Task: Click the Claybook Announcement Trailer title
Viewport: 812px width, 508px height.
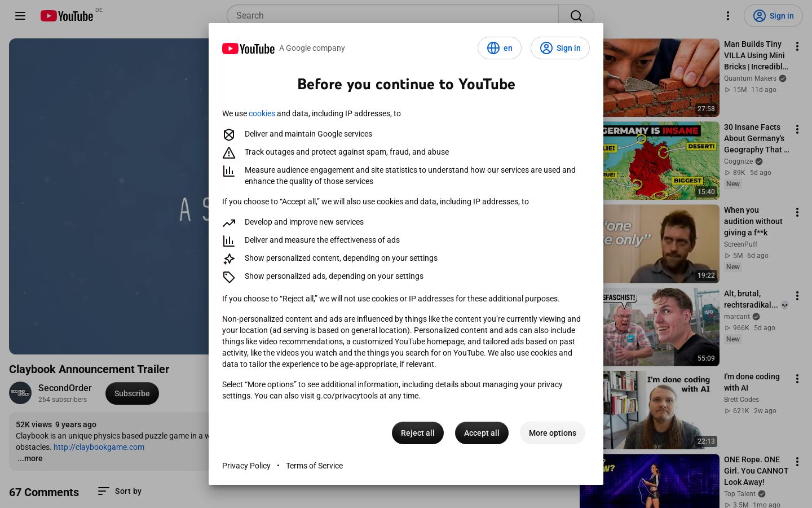Action: coord(89,369)
